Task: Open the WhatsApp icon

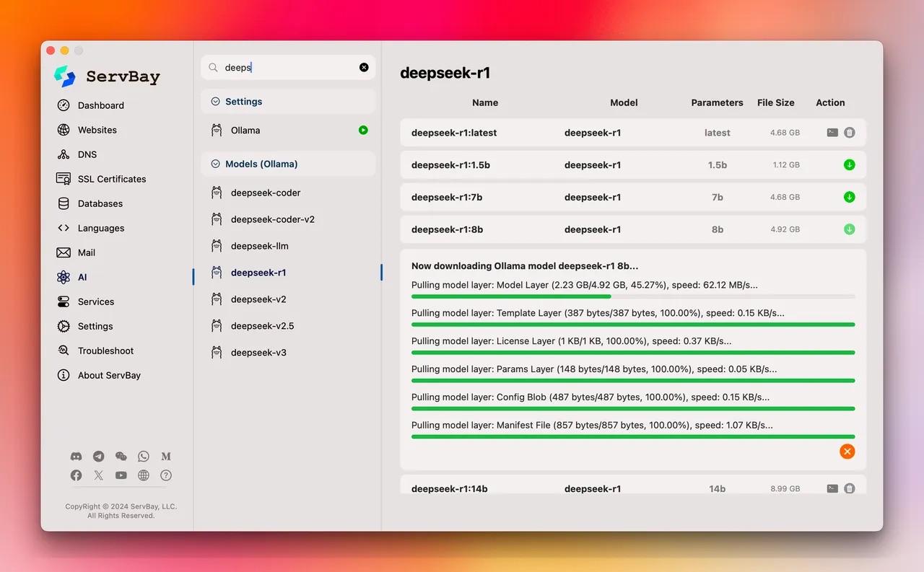Action: pos(143,457)
